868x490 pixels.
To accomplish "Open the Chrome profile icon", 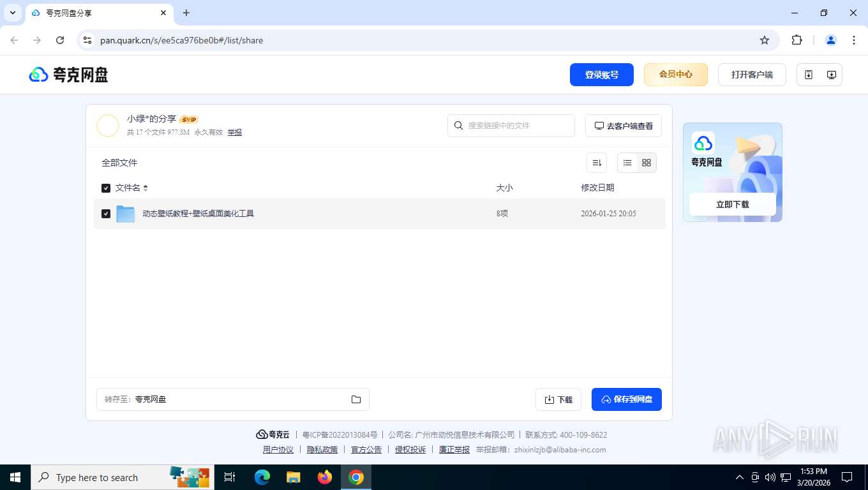I will point(831,40).
